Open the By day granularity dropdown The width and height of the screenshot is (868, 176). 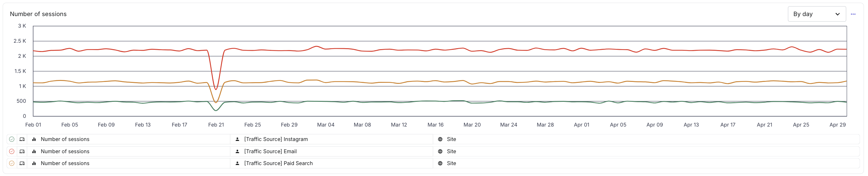click(816, 14)
